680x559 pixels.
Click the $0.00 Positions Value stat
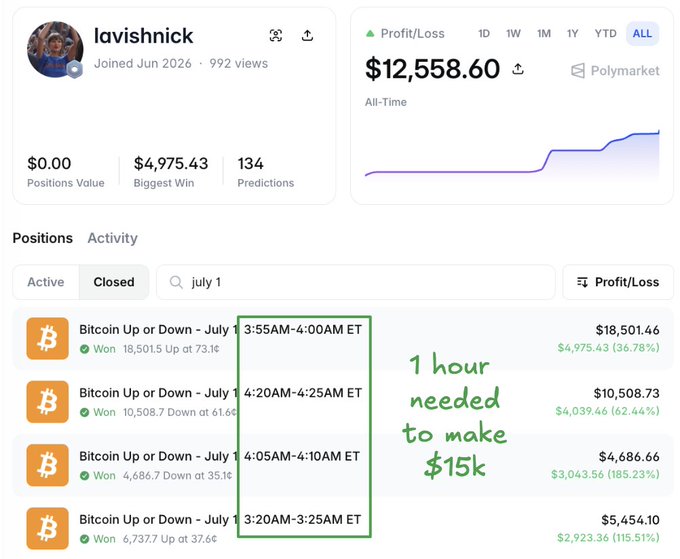[x=66, y=172]
